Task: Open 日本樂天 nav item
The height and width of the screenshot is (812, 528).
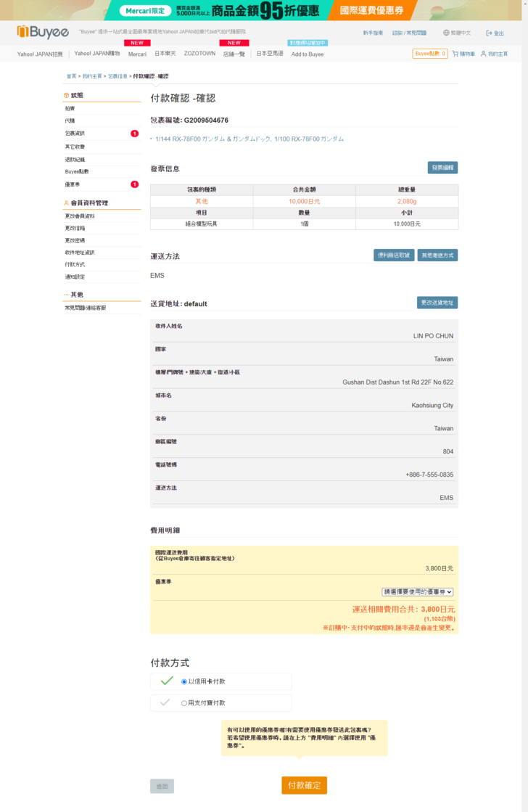Action: (x=165, y=54)
